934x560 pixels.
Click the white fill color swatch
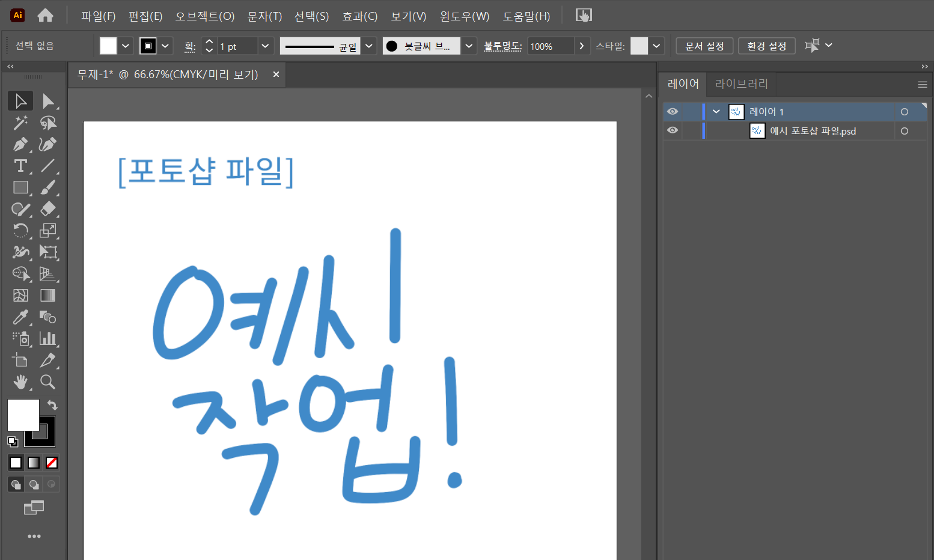point(23,415)
